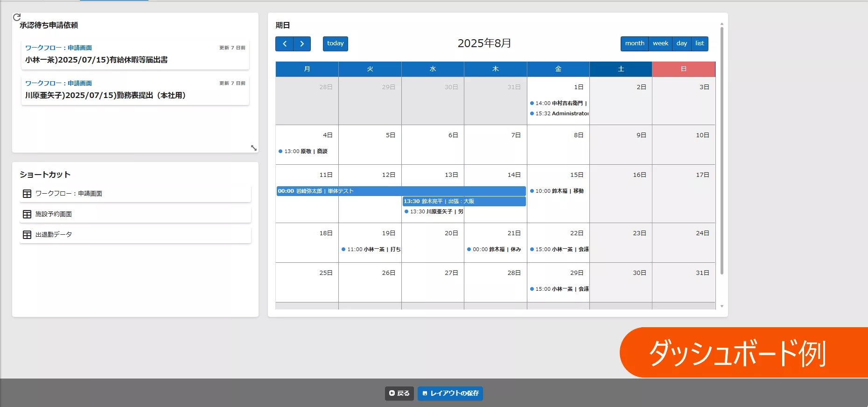Click date number 5日 in calendar
The height and width of the screenshot is (407, 868).
click(x=390, y=135)
